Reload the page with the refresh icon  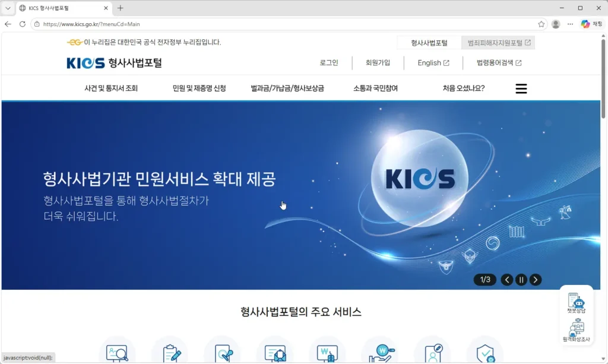(23, 24)
